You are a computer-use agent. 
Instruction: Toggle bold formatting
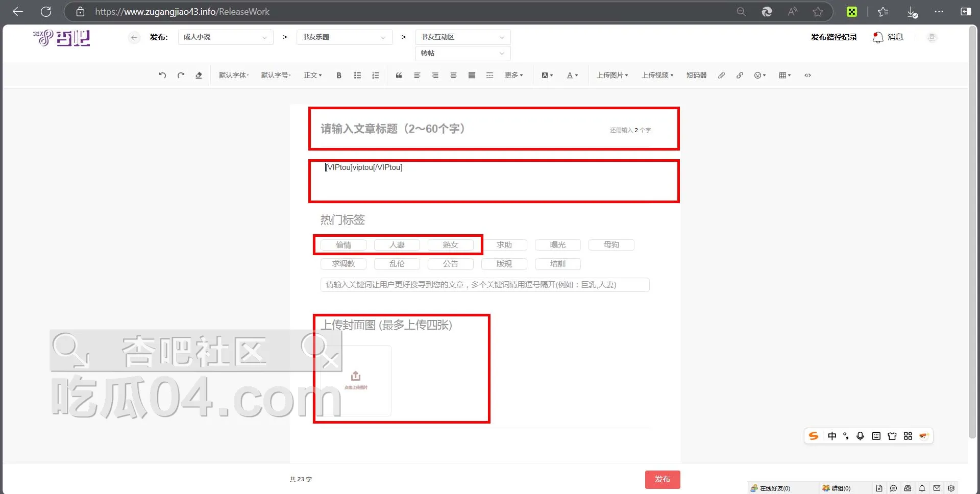coord(338,75)
